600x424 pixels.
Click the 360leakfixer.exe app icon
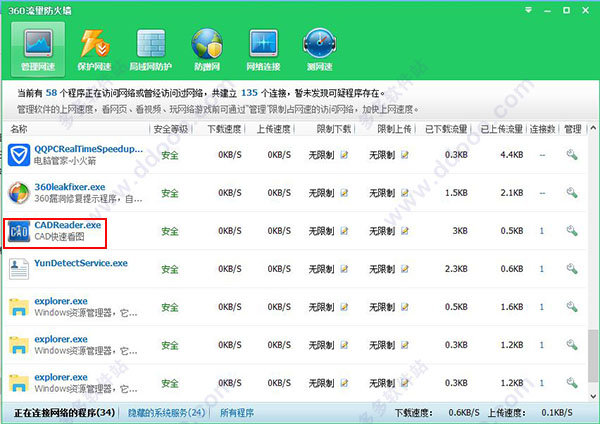click(19, 193)
